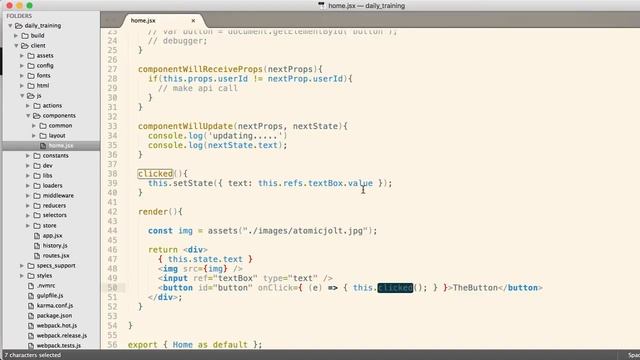Click the store folder icon
Viewport: 640px width, 360px height.
[37, 225]
